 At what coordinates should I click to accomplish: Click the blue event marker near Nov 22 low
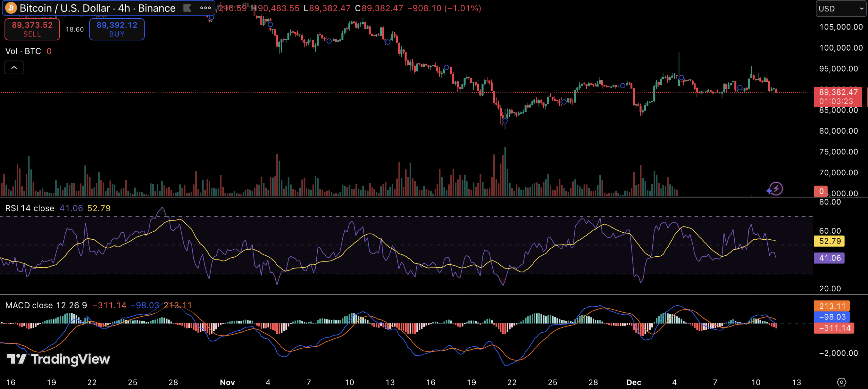click(505, 121)
